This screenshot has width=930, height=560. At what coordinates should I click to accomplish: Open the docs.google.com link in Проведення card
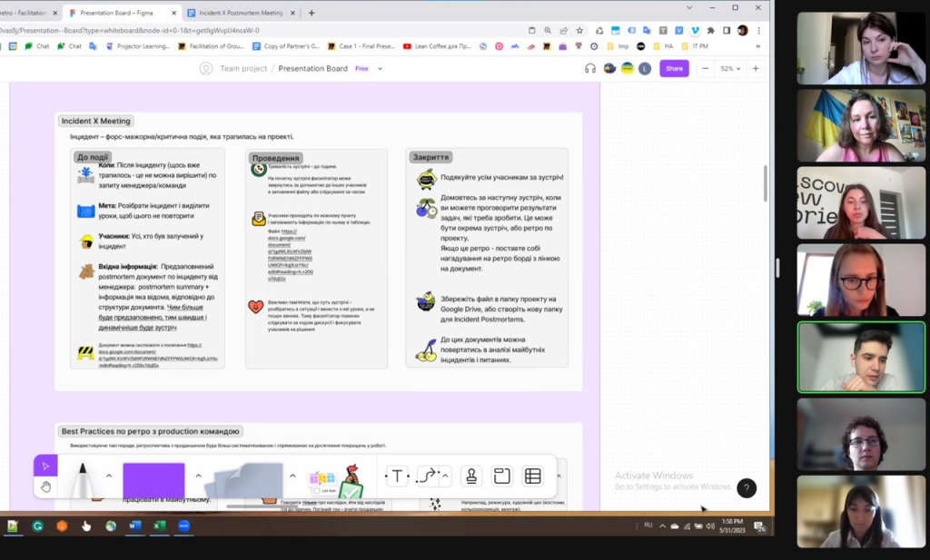pos(290,255)
